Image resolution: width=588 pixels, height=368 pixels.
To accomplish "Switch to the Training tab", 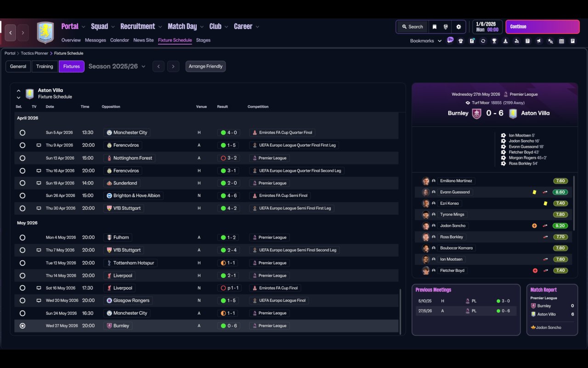I will click(45, 66).
